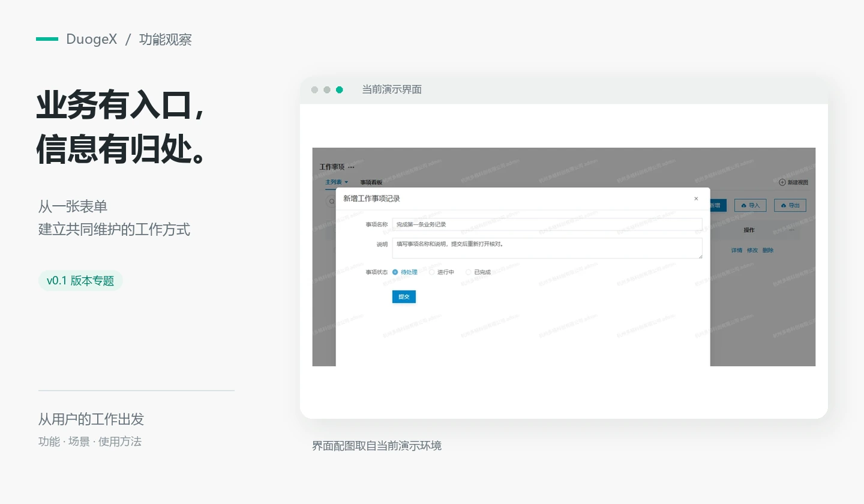Click the 导出 button
864x504 pixels.
coord(790,205)
